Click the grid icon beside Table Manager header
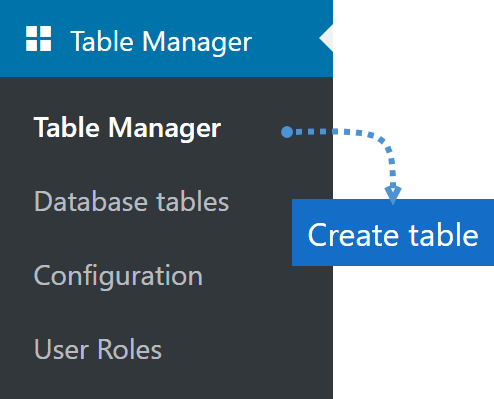Image resolution: width=494 pixels, height=399 pixels. coord(39,39)
